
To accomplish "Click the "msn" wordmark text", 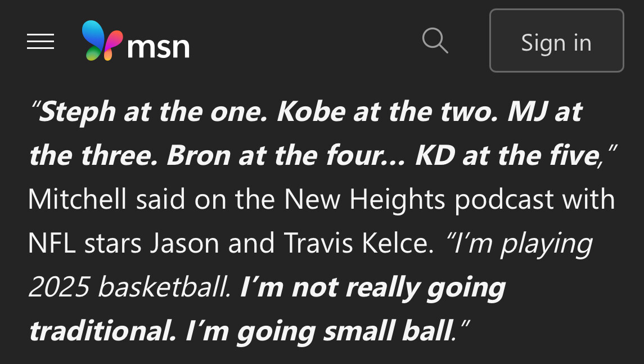I will (x=159, y=46).
